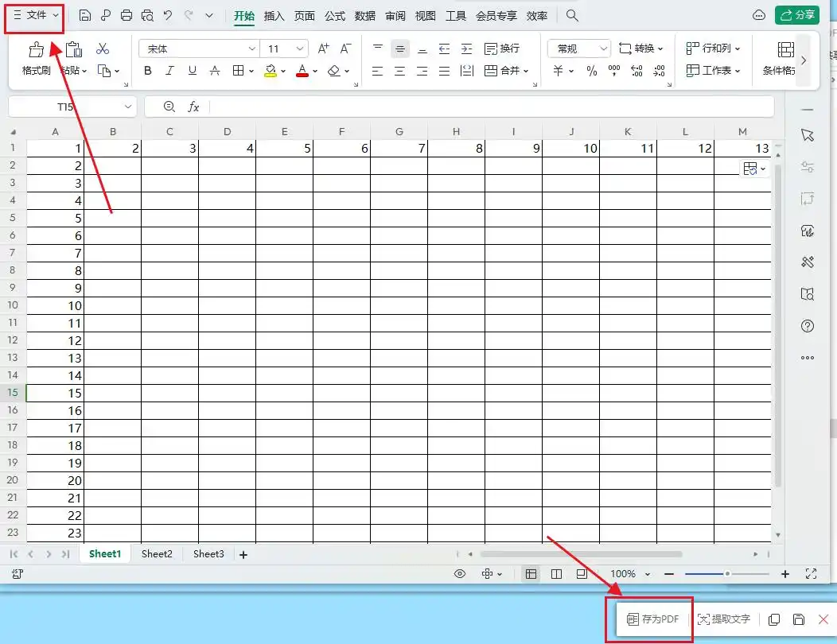Switch to Normal view in status bar

531,574
